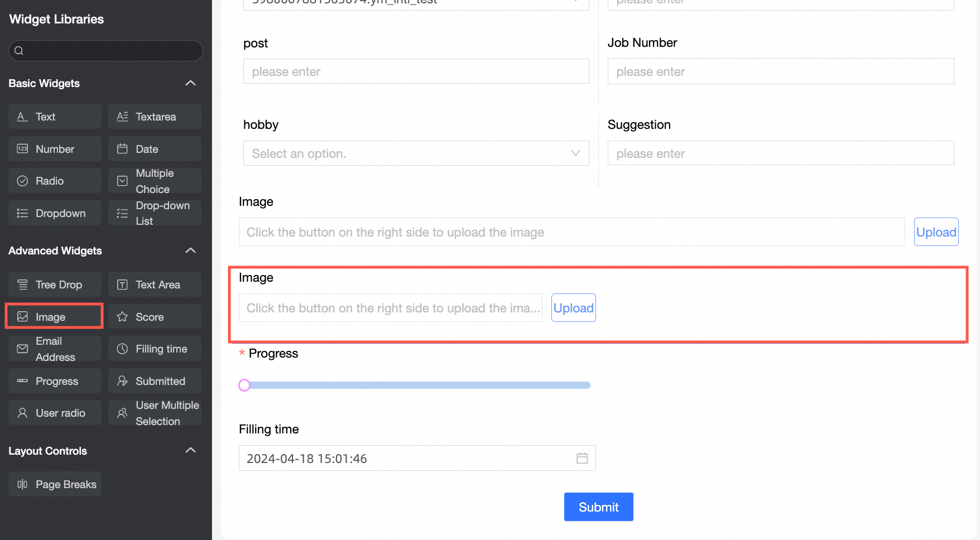Select the Tree Drop widget item
The image size is (980, 540).
coord(55,285)
